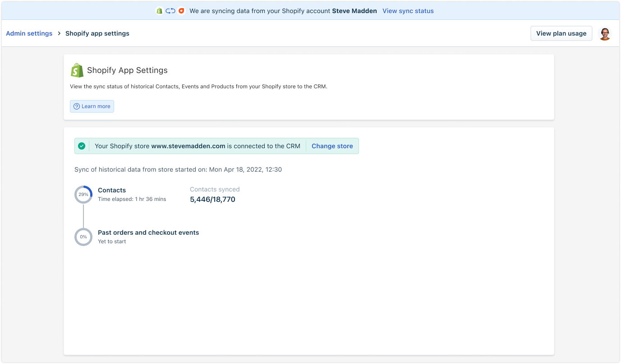Viewport: 621px width, 364px height.
Task: Click the green connected checkmark icon
Action: [x=82, y=146]
